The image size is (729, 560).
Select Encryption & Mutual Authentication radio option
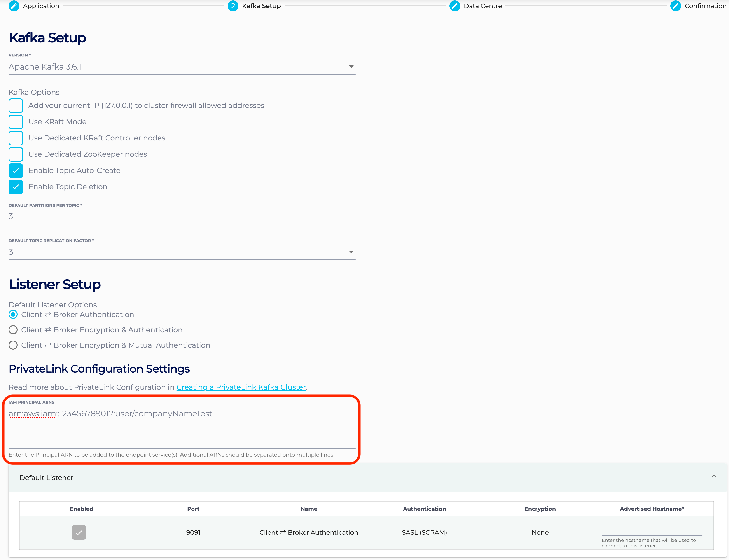coord(13,345)
